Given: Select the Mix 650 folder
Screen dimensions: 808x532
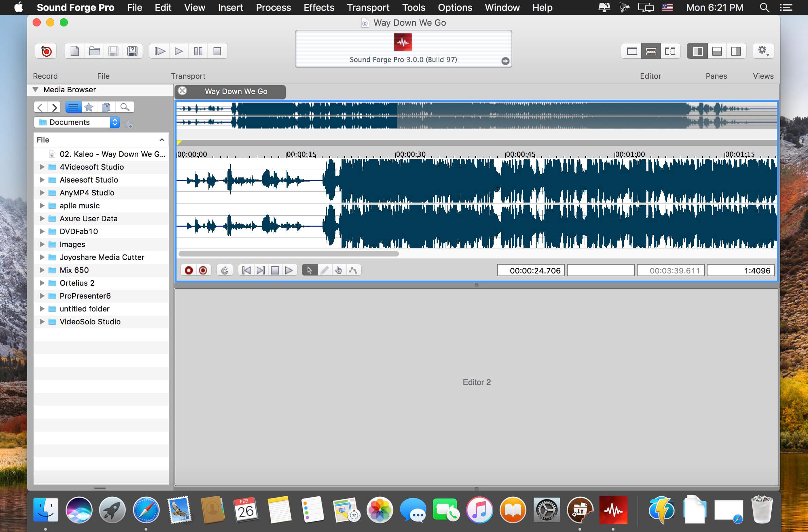Looking at the screenshot, I should (101, 270).
